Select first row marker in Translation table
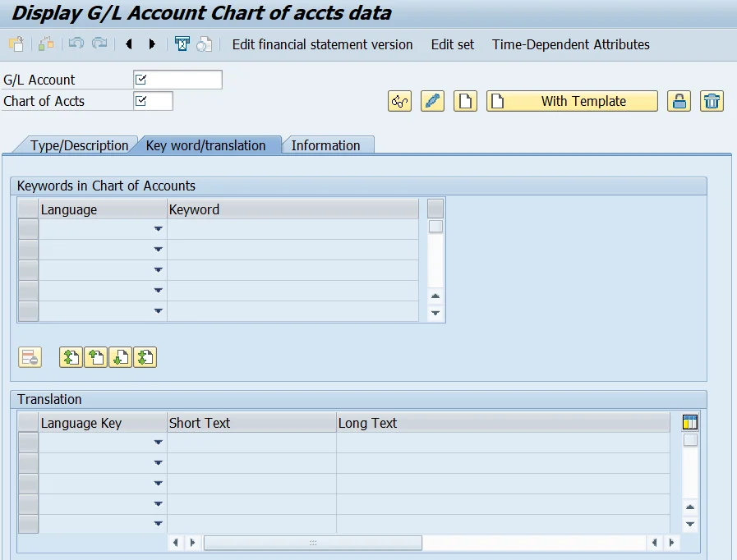 28,443
